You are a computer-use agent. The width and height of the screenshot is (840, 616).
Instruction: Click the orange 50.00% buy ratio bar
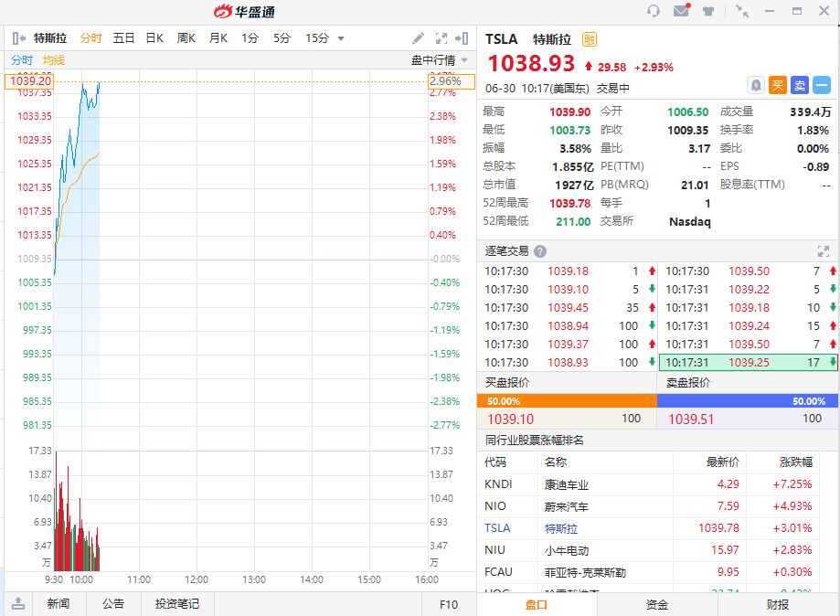(567, 400)
